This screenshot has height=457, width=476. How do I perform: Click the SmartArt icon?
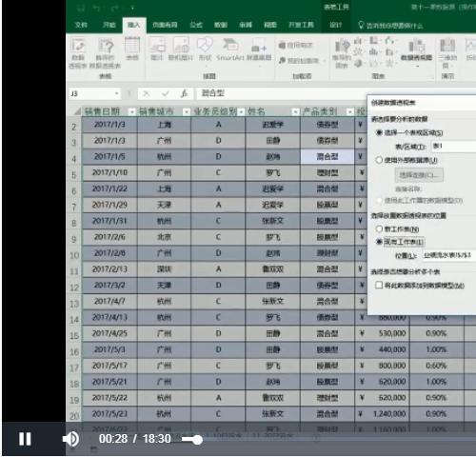[230, 49]
